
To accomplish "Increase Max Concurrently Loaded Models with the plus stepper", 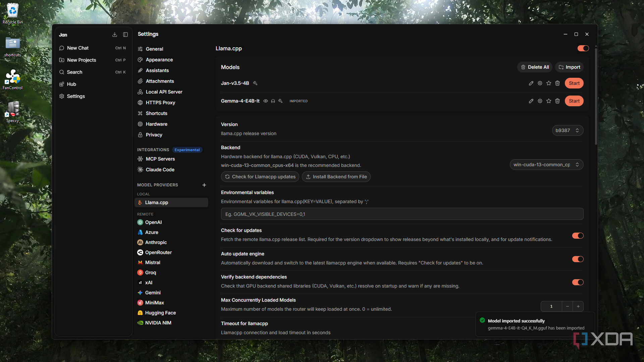I will pos(578,306).
